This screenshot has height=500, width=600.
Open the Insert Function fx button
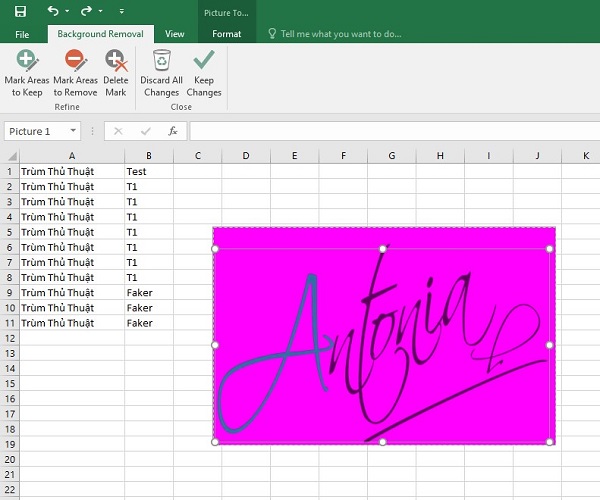(173, 131)
